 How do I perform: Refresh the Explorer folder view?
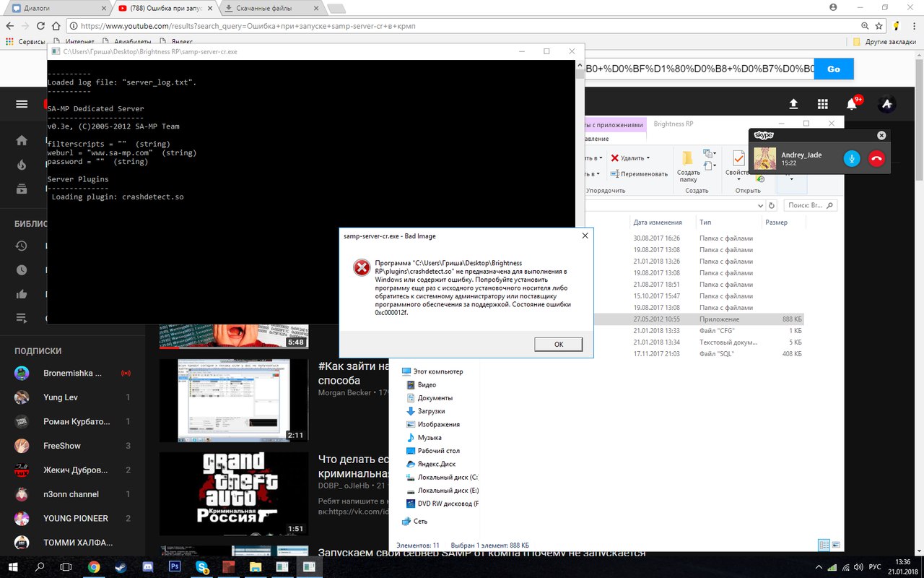click(773, 205)
